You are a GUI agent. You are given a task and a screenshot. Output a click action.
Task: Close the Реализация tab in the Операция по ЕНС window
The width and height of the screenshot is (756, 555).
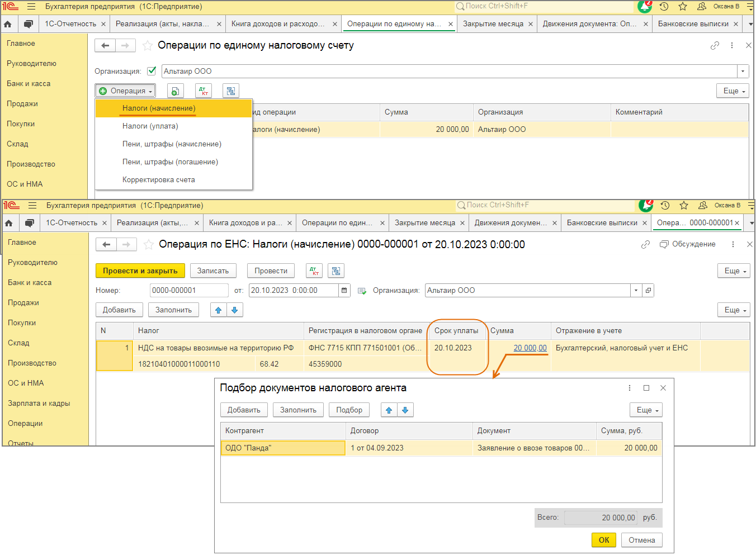pyautogui.click(x=197, y=223)
